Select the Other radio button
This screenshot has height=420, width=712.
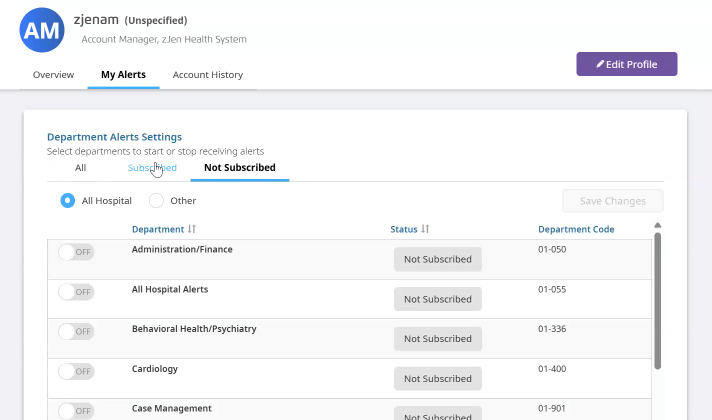click(x=156, y=200)
